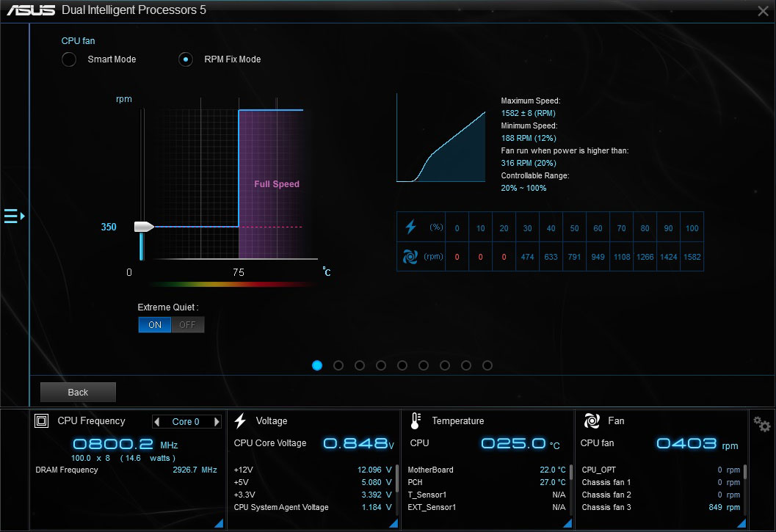Click the Voltage lightning bolt icon
776x532 pixels.
click(241, 420)
